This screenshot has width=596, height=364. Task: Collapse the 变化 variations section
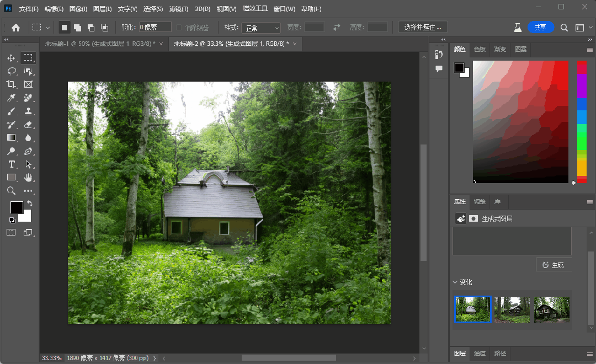click(x=455, y=282)
